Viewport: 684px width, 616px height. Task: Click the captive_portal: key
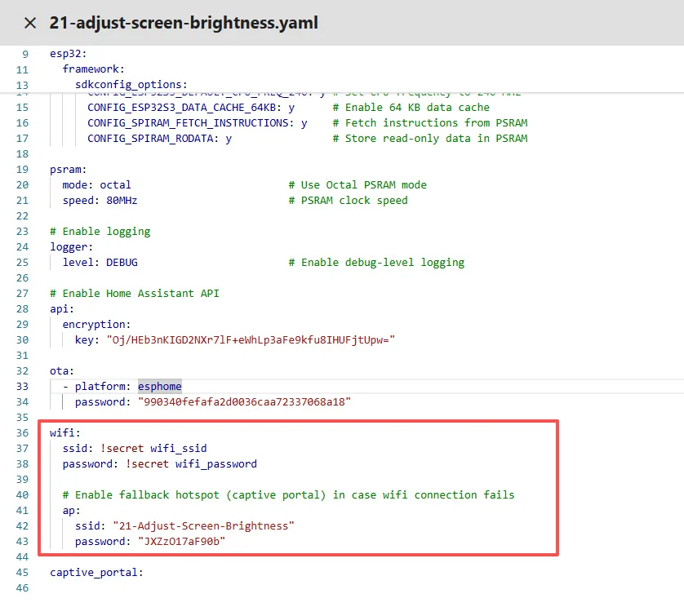click(x=95, y=572)
